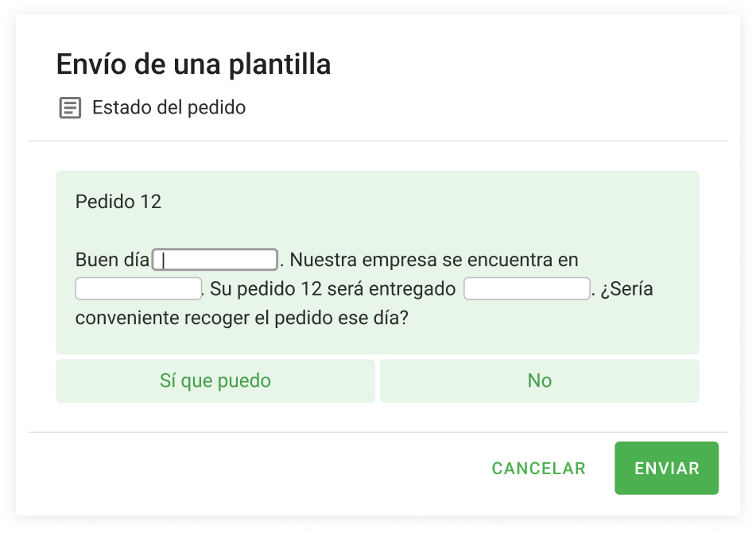Click the text "Nuestra empresa se encuentra en"

click(434, 261)
